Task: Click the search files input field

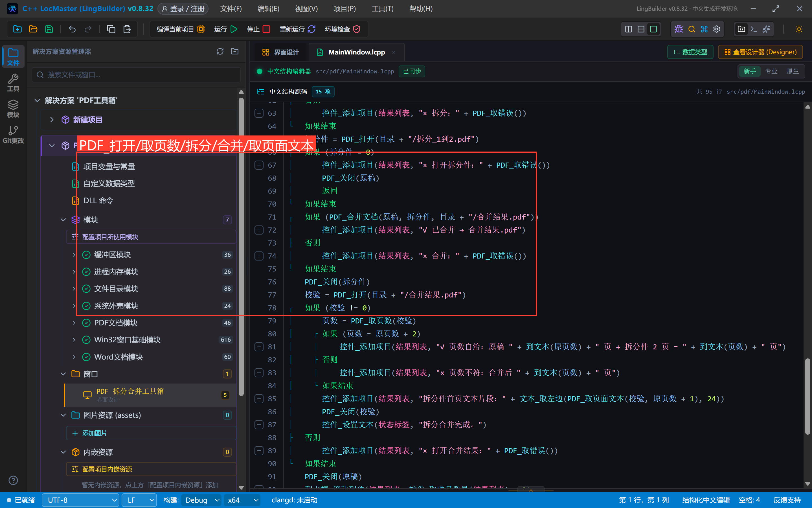Action: (x=136, y=75)
